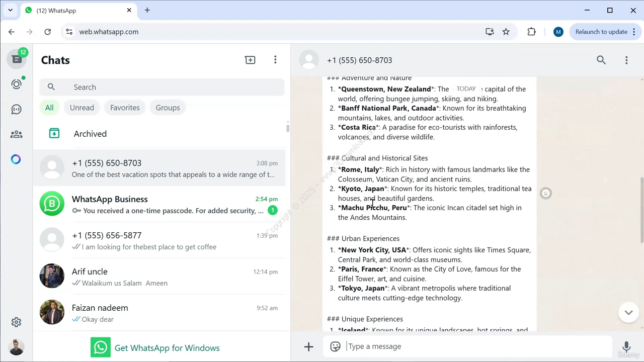This screenshot has width=644, height=362.
Task: Open Settings gear in WhatsApp sidebar
Action: pyautogui.click(x=16, y=322)
